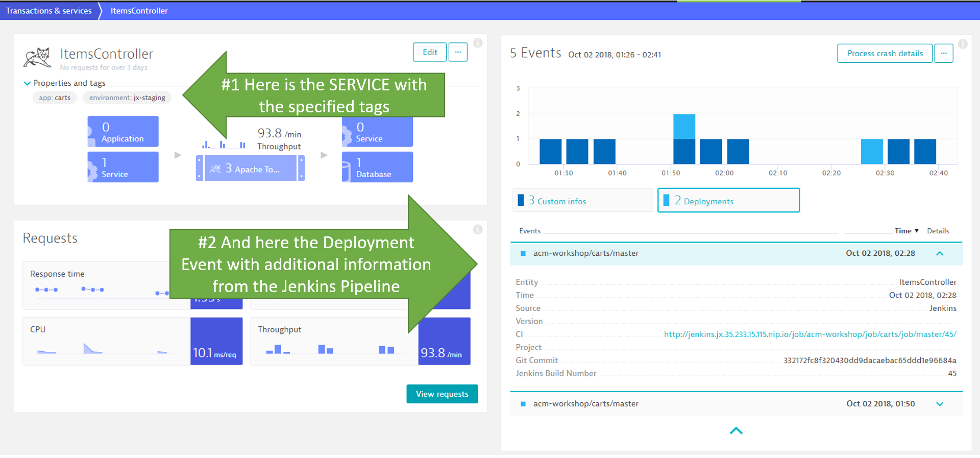Screen dimensions: 980x458
Task: Click the Process crash details button
Action: click(x=885, y=53)
